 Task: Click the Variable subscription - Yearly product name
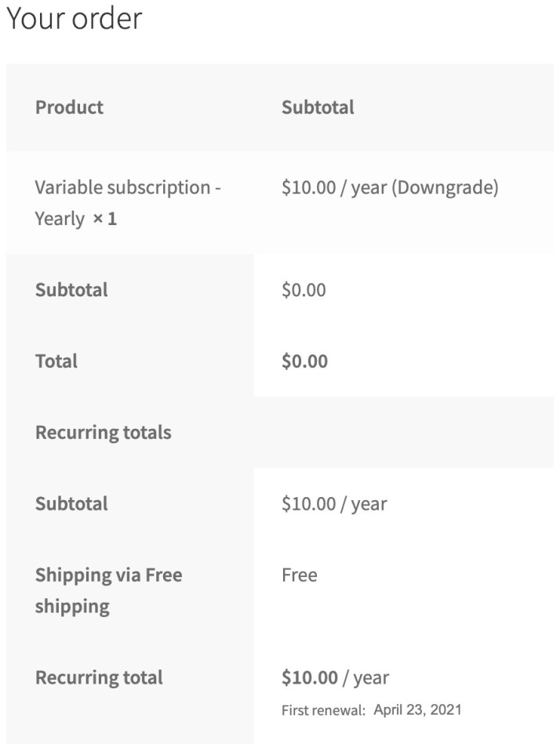[127, 188]
